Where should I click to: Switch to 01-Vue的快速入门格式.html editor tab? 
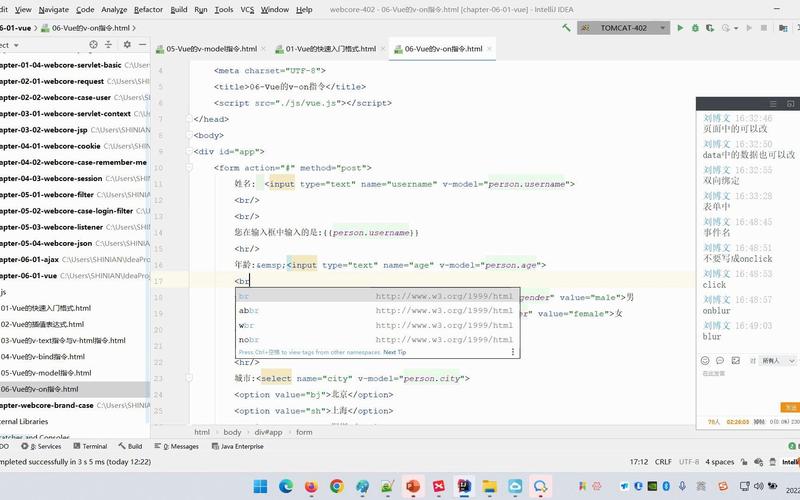(331, 49)
